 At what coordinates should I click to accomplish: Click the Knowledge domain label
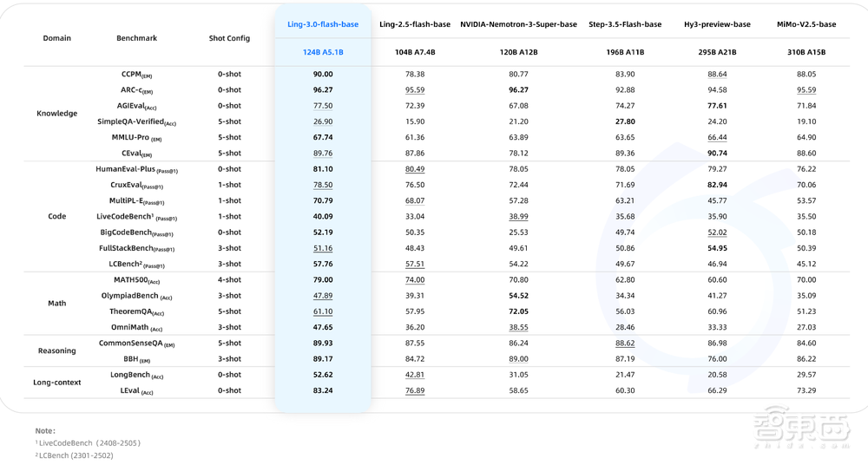click(x=57, y=114)
